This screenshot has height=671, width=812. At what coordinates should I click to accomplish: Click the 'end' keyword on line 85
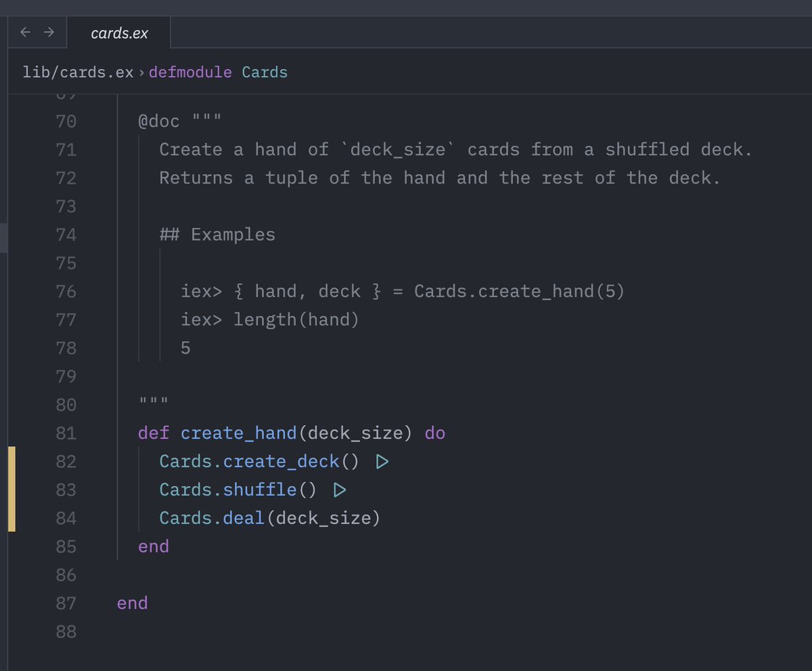tap(154, 546)
